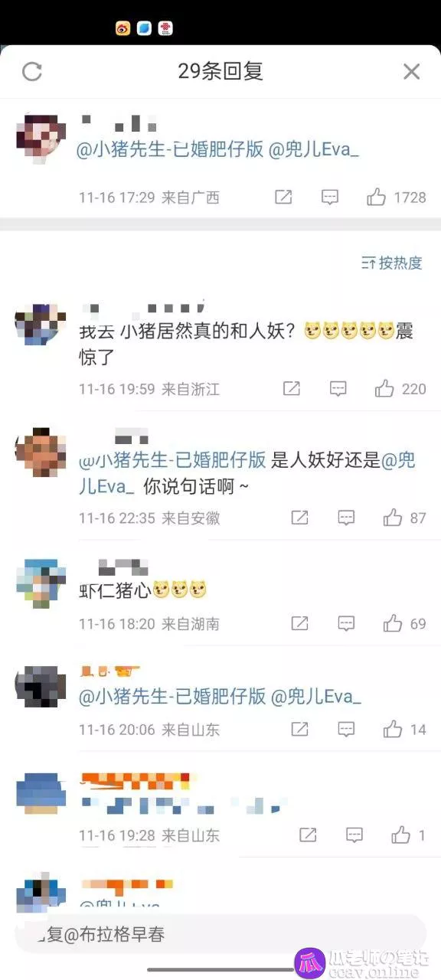Share the top comment from 广西

[283, 198]
